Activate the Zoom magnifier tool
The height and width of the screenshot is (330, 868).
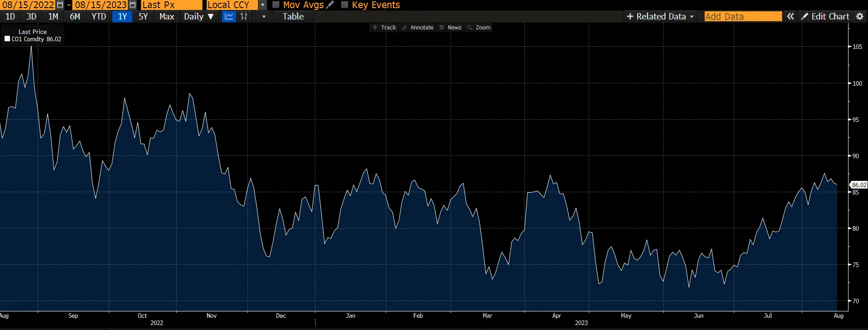[479, 28]
